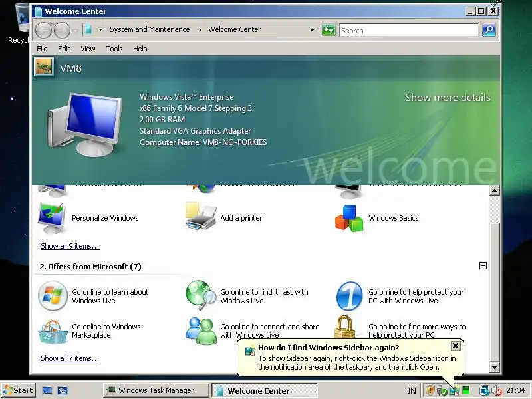
Task: Click globe magnifier find it fast icon
Action: tap(201, 295)
